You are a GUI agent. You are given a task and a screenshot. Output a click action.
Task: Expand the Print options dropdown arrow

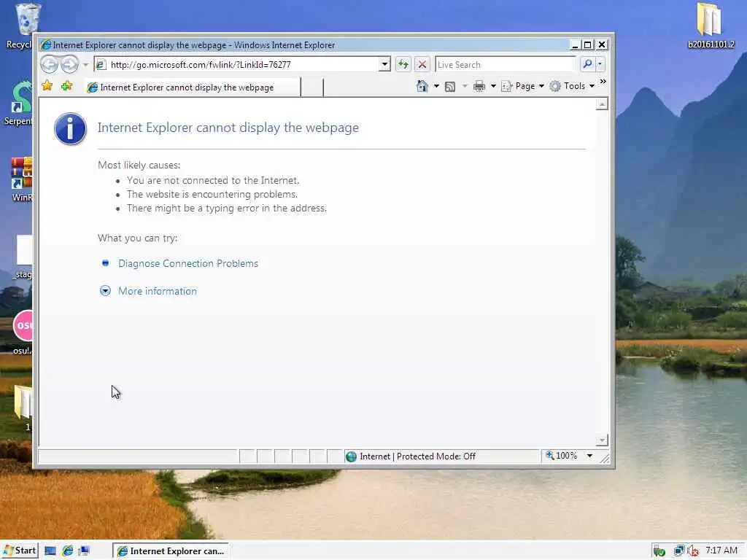(x=493, y=86)
